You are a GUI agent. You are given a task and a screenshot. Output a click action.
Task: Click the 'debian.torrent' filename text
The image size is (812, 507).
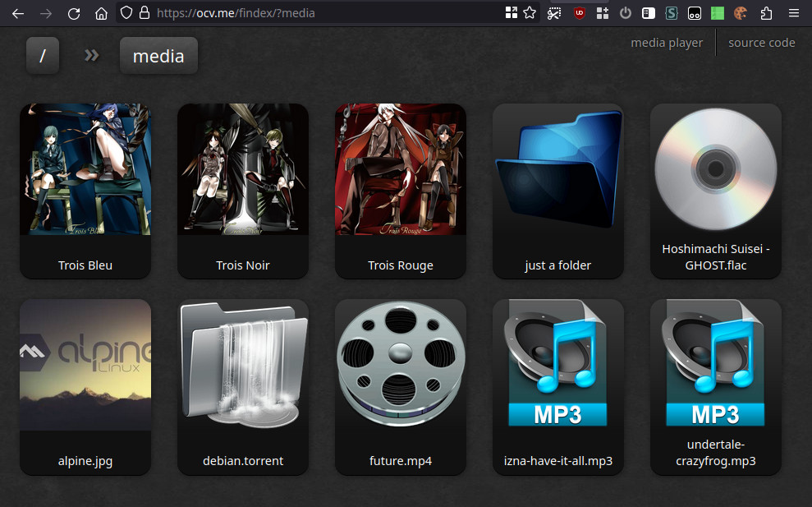click(243, 460)
